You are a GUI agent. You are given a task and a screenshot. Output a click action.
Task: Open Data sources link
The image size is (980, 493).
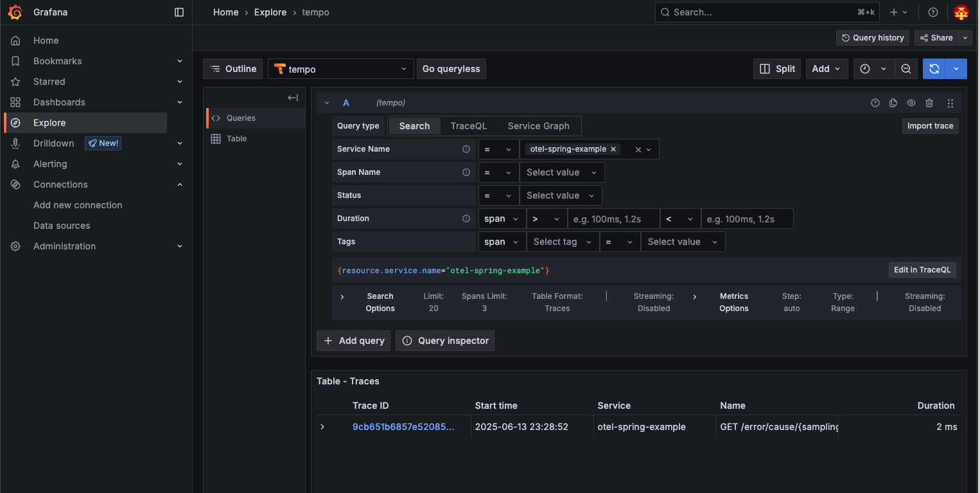[x=62, y=226]
